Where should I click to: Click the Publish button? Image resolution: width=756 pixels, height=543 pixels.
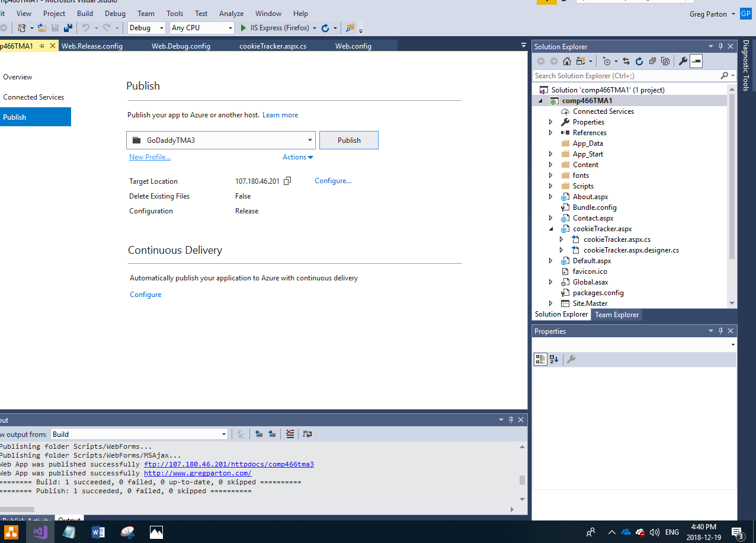[349, 140]
